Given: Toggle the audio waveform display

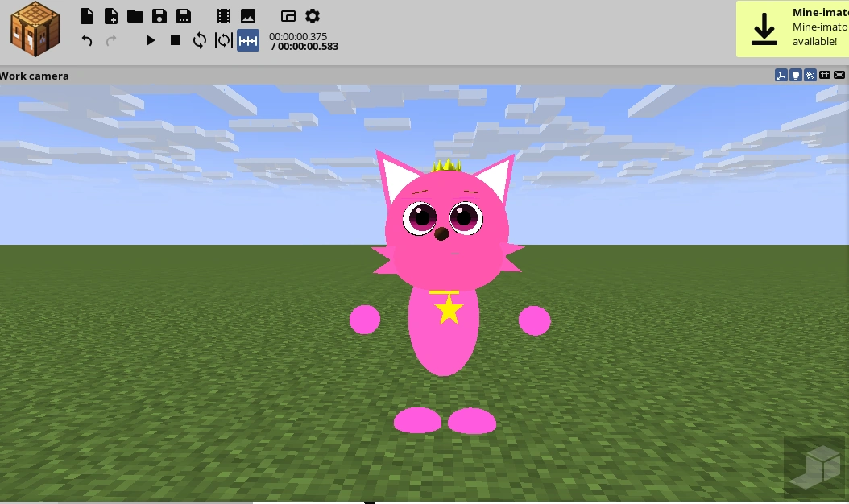Looking at the screenshot, I should tap(249, 40).
